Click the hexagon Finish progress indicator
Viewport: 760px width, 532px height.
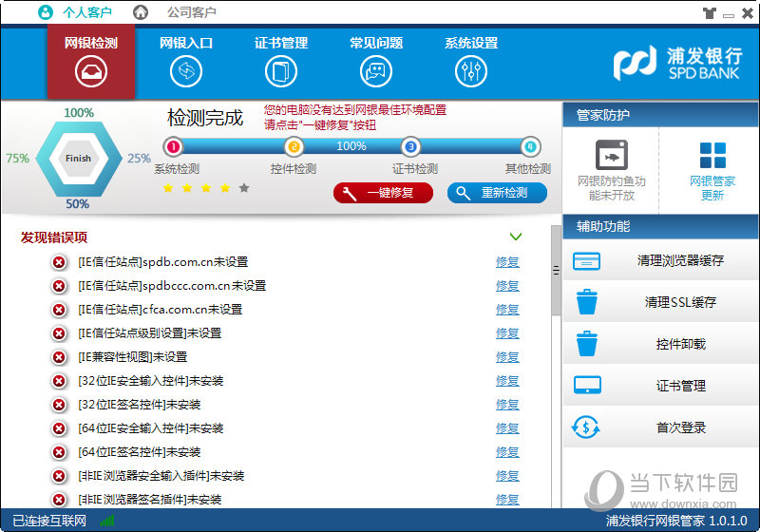[78, 159]
